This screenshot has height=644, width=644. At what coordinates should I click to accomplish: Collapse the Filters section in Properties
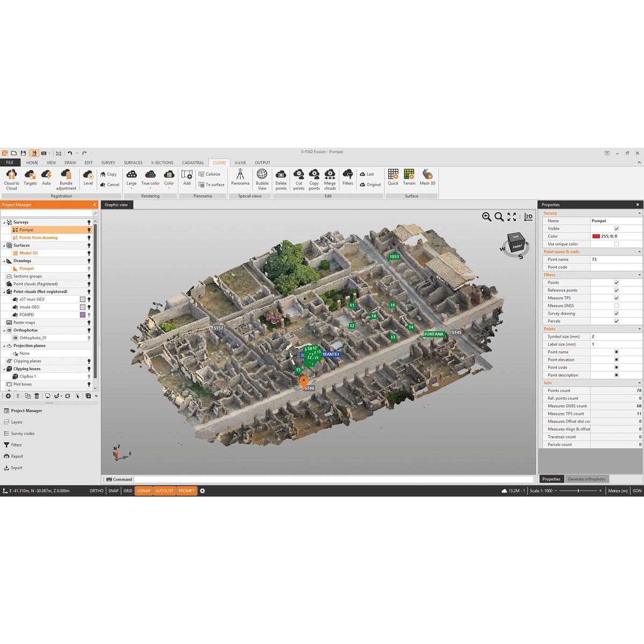(639, 275)
